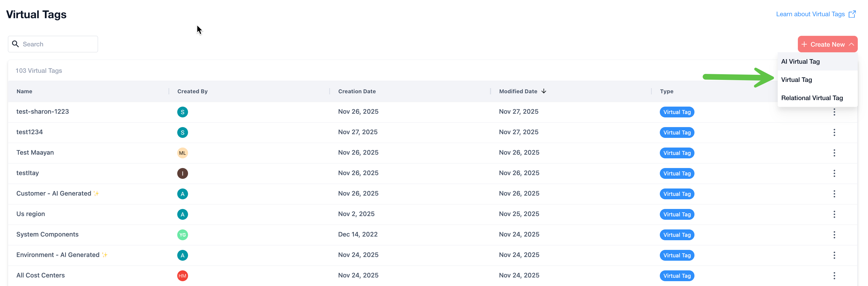Sort table by Creation Date header
Screen dimensions: 868x286
[356, 91]
